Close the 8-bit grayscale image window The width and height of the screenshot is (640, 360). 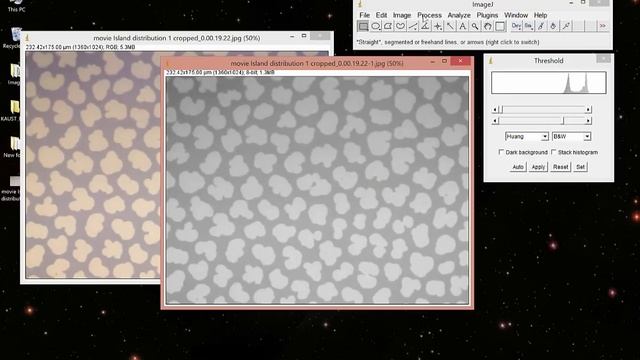tap(460, 61)
